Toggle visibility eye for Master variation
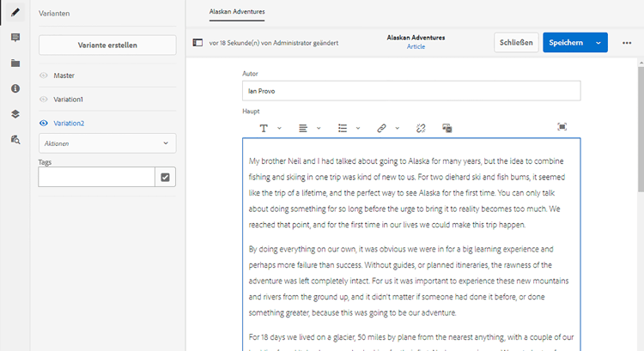 point(44,76)
